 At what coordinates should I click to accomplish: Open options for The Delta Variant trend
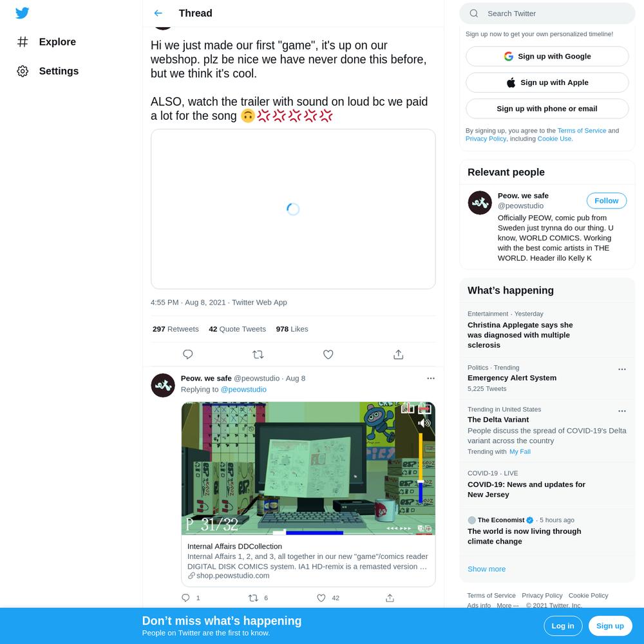pos(622,411)
